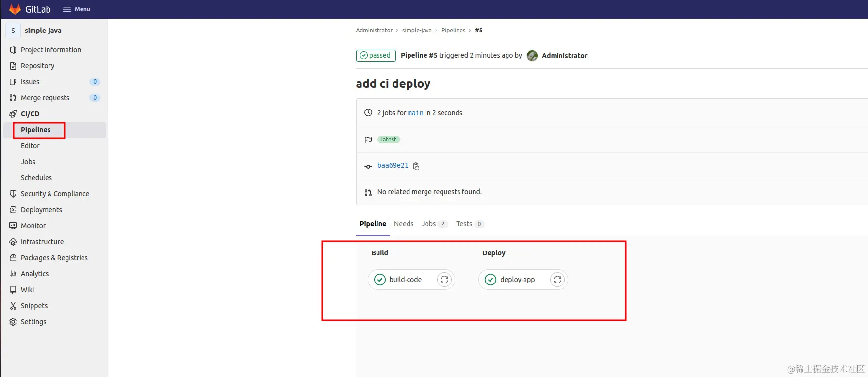Screen dimensions: 868x377
Task: Retry the deploy-app job
Action: [x=557, y=280]
